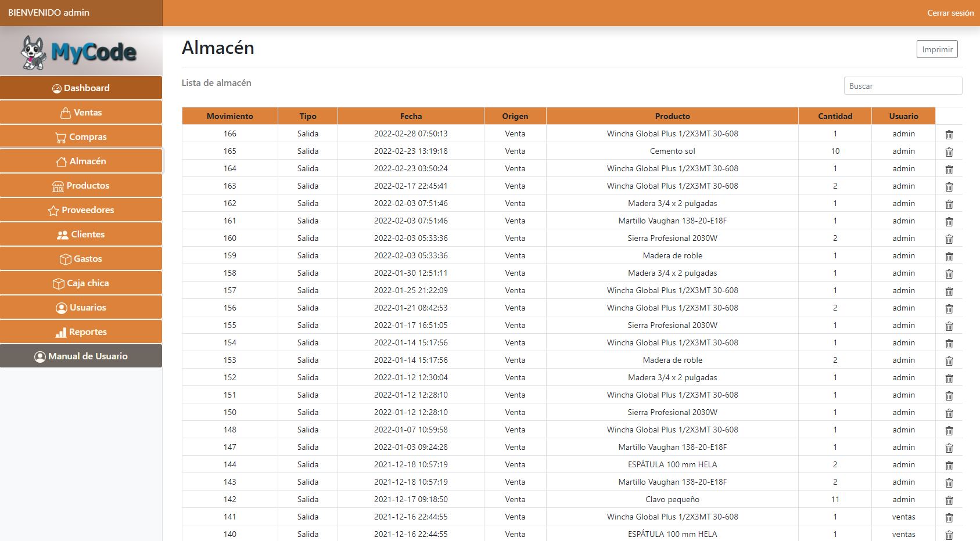Click trash icon for movement 142 Clavo pequeño
Screen dimensions: 980x541
point(949,500)
